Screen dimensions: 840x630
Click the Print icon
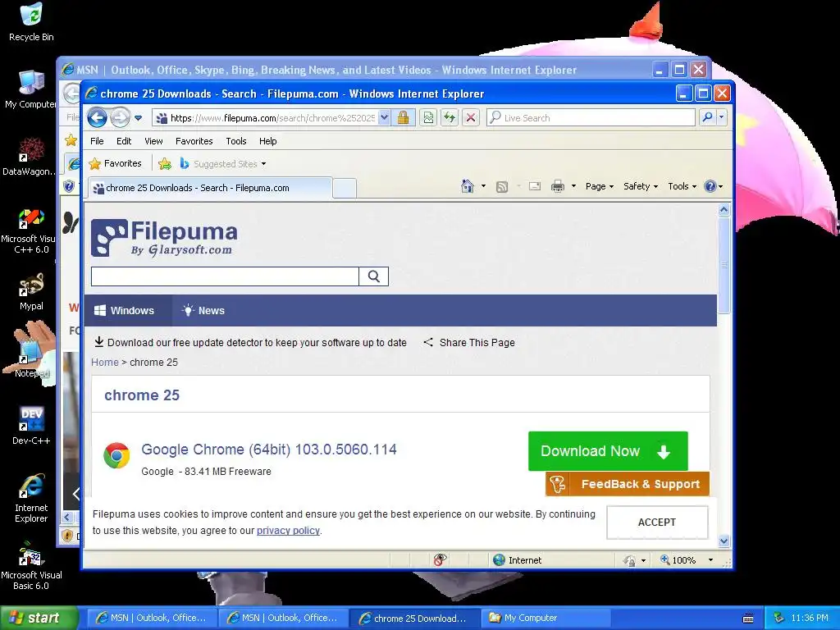point(558,186)
